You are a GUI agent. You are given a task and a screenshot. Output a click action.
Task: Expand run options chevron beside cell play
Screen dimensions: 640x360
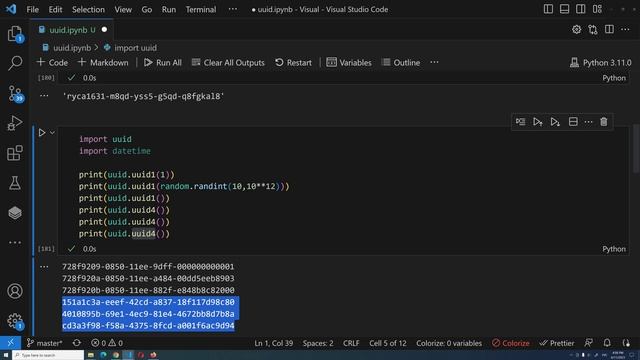52,133
